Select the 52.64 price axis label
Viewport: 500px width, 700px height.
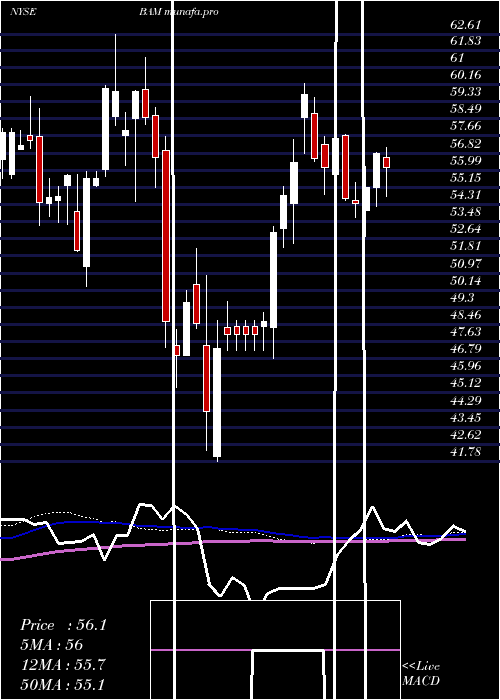tap(466, 229)
